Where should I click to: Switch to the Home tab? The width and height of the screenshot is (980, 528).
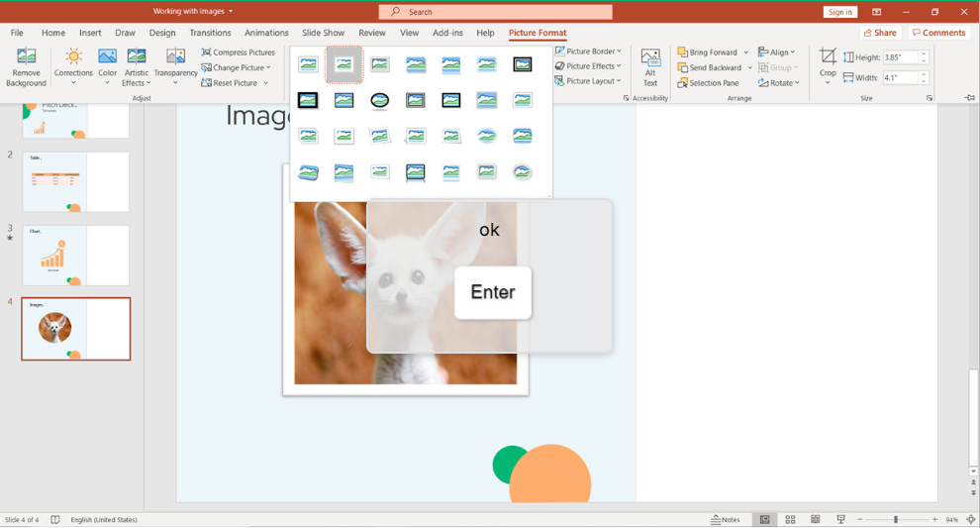click(53, 33)
